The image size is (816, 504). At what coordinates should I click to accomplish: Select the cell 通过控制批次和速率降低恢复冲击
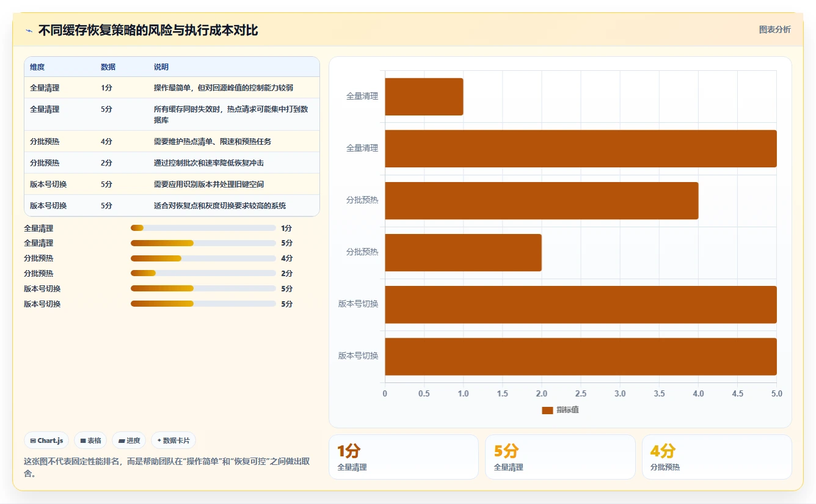(x=209, y=163)
